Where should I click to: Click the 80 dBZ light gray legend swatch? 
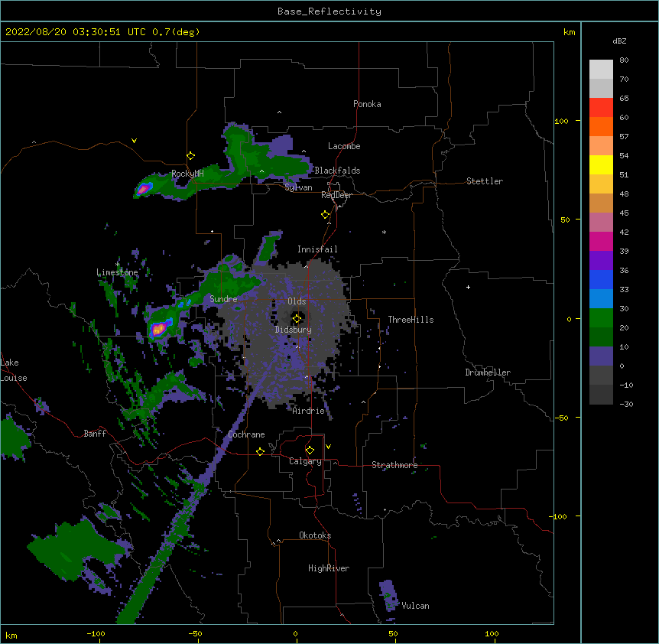(x=601, y=70)
